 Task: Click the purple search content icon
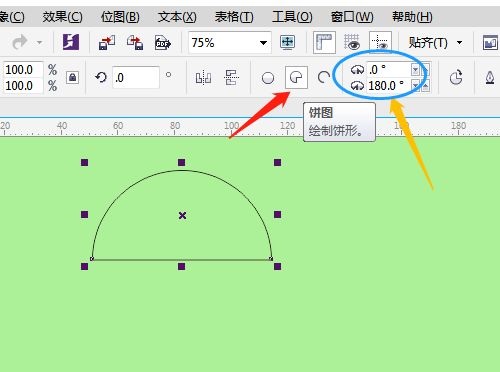(x=71, y=42)
